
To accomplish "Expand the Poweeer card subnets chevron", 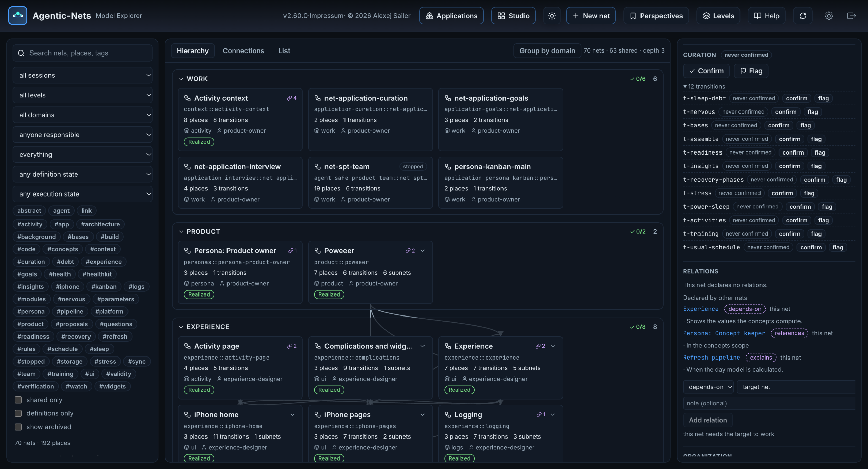I will [x=422, y=251].
